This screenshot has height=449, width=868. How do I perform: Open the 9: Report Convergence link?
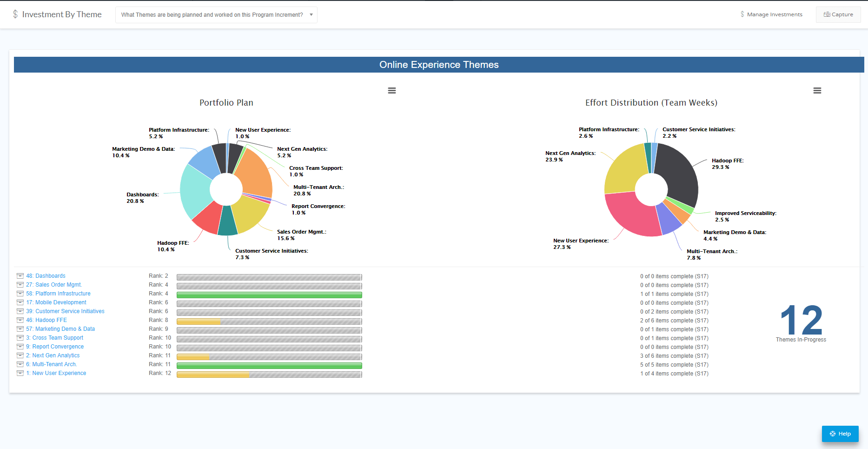coord(55,347)
